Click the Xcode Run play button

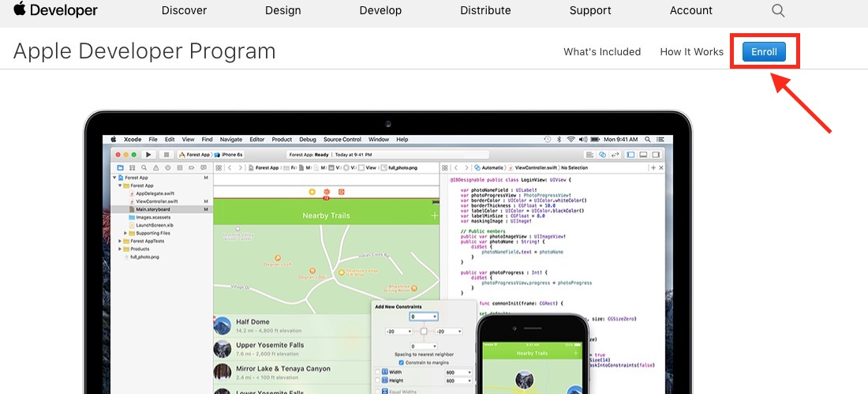[x=148, y=155]
